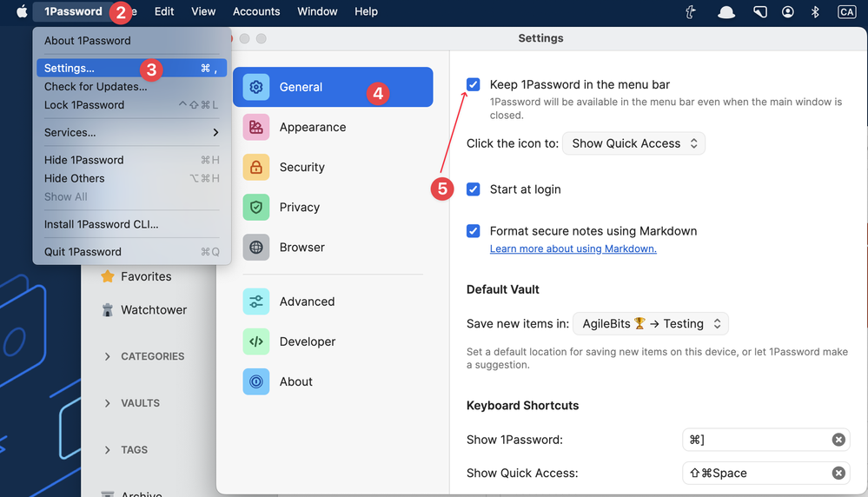This screenshot has width=868, height=497.
Task: Click the Show Quick Access shortcut field
Action: click(754, 474)
